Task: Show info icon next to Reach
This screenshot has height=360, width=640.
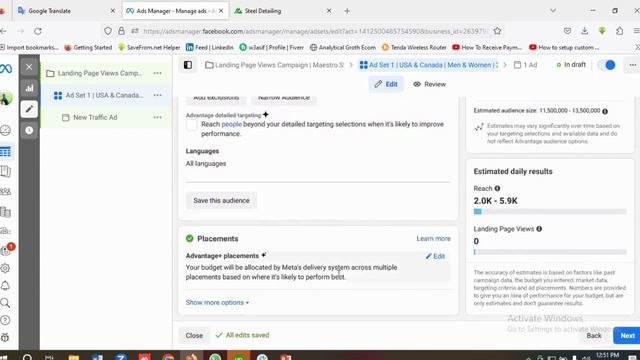Action: point(497,189)
